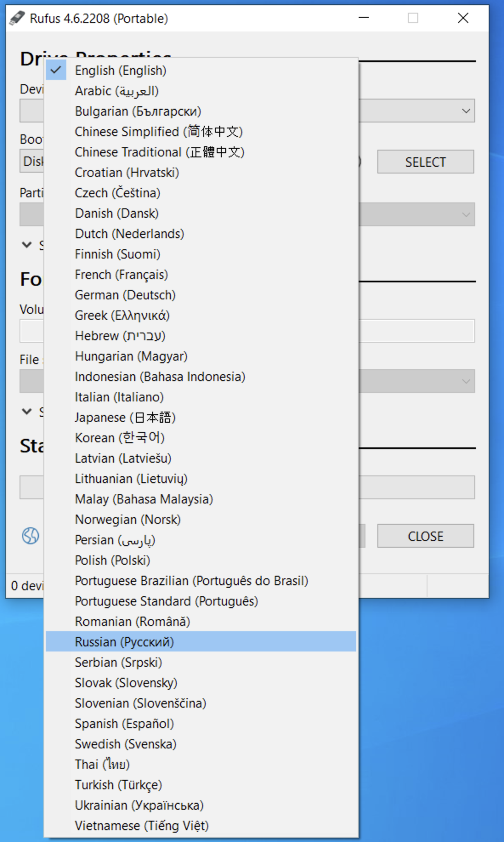Select English (English) language
Screen dimensions: 504x842
[x=201, y=71]
